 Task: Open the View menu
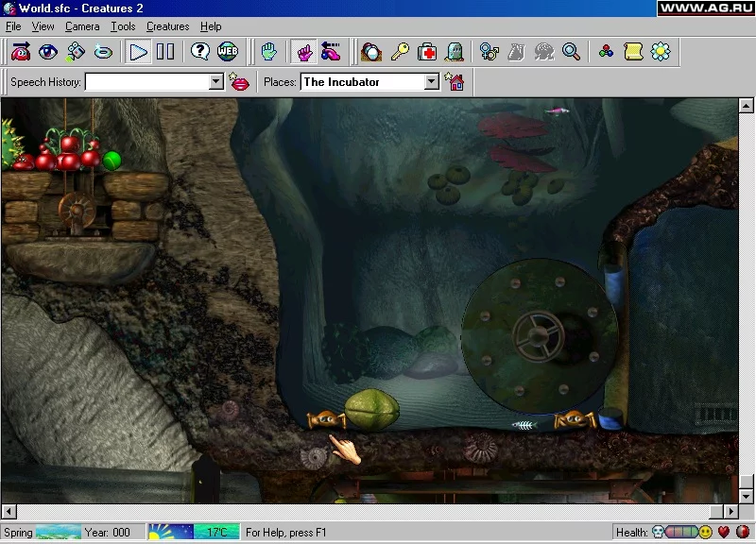click(x=43, y=26)
